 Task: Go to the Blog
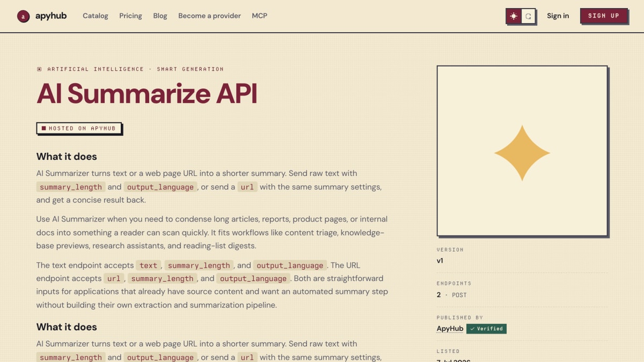(x=160, y=16)
